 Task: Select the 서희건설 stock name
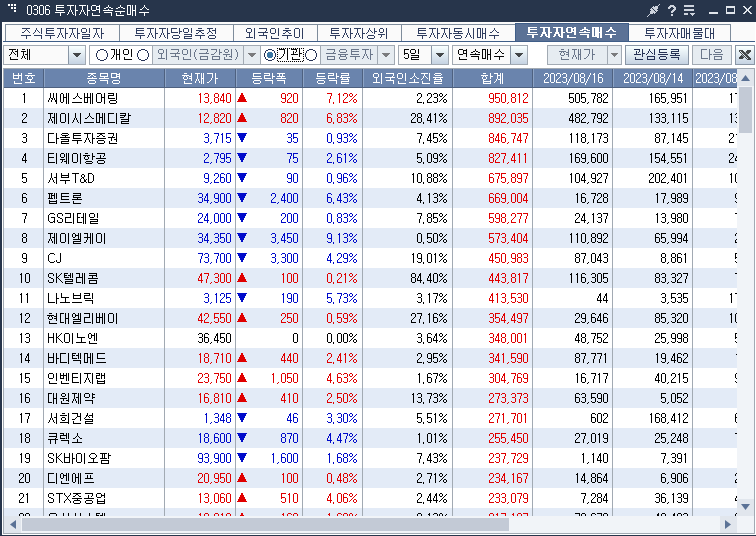[70, 418]
